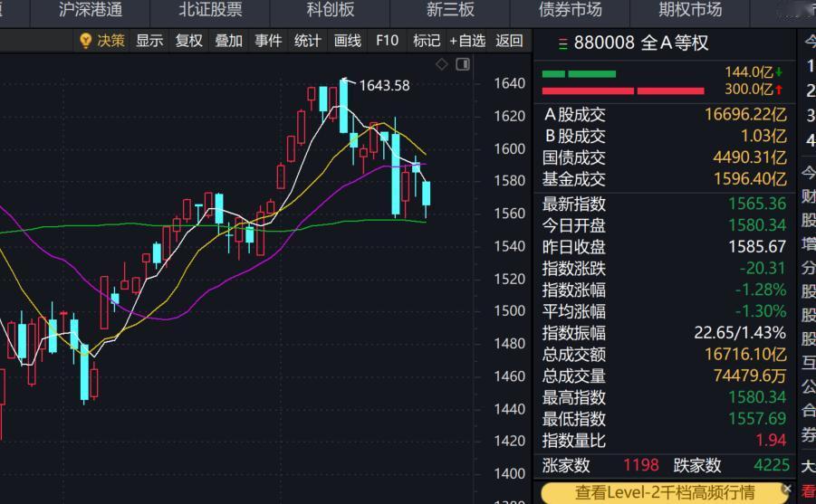Click 叠加 to overlay another security

point(228,41)
